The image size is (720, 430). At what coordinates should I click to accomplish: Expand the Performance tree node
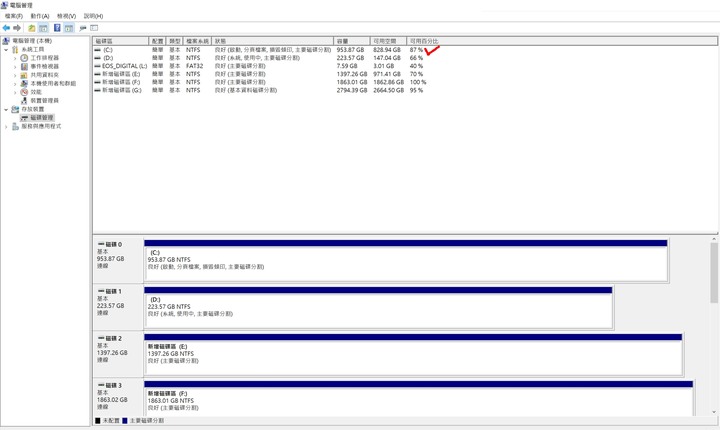tap(15, 92)
